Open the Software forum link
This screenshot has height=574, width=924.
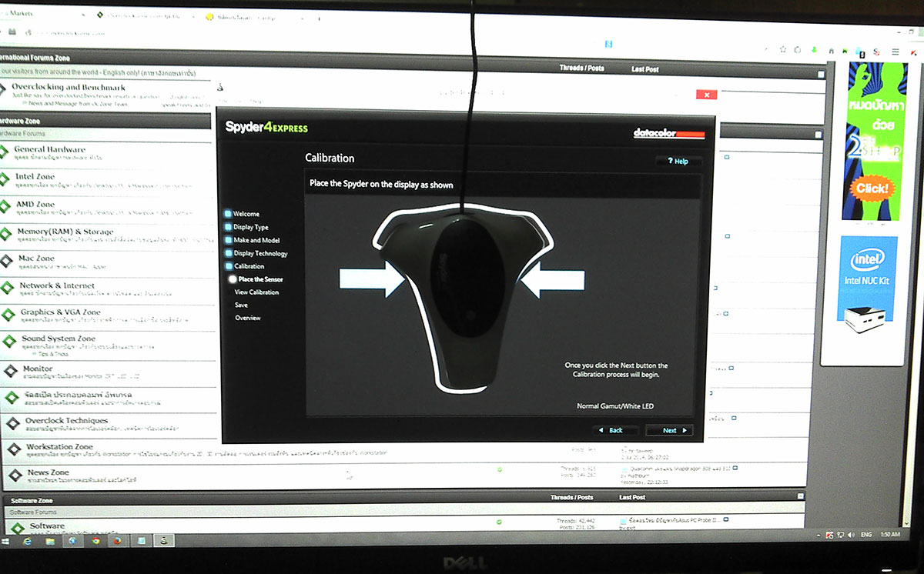click(47, 526)
